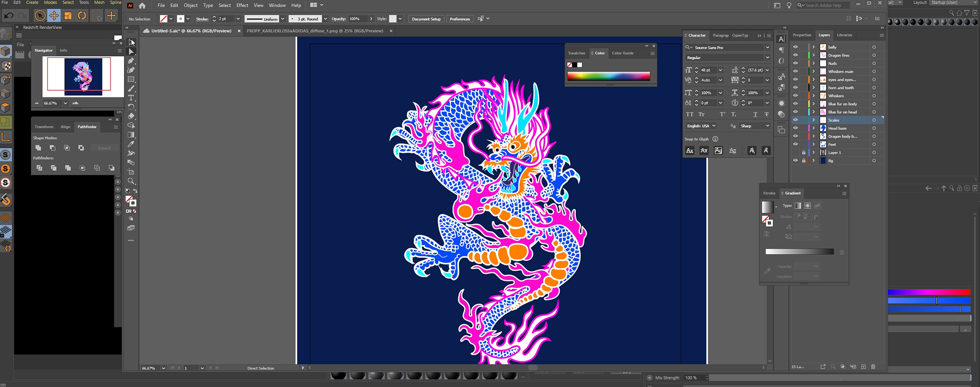This screenshot has height=387, width=980.
Task: Expand the horn and teeth layer
Action: [x=814, y=88]
